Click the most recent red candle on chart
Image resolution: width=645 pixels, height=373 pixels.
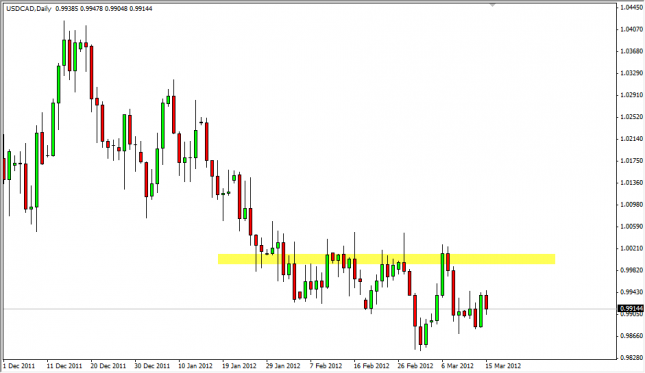pyautogui.click(x=486, y=302)
